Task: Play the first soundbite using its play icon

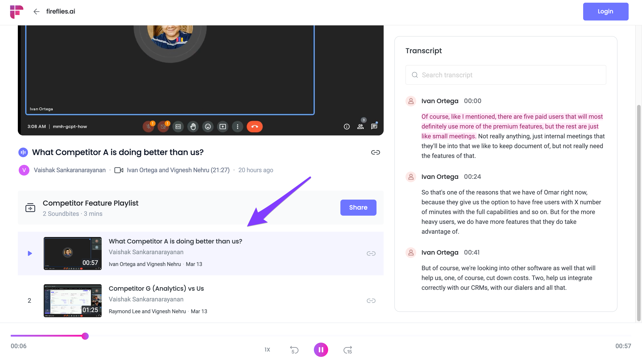Action: [x=30, y=254]
